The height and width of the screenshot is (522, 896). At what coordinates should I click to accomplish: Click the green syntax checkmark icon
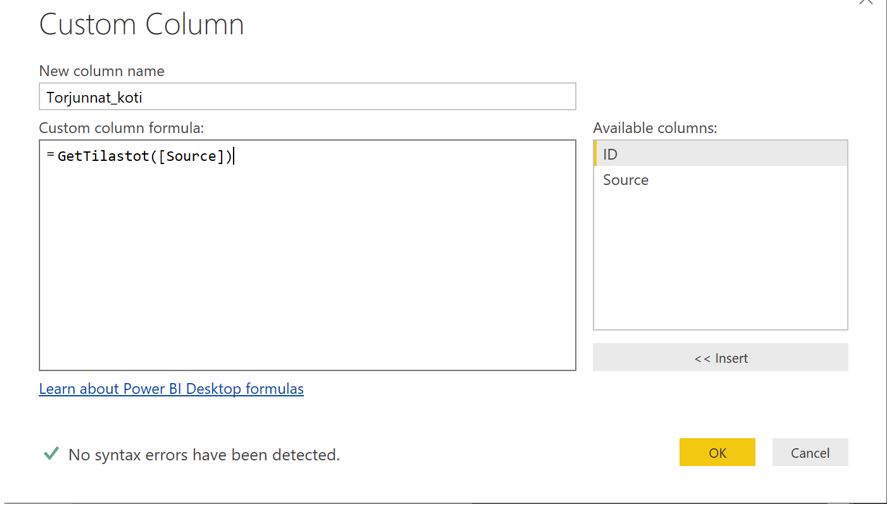[51, 454]
